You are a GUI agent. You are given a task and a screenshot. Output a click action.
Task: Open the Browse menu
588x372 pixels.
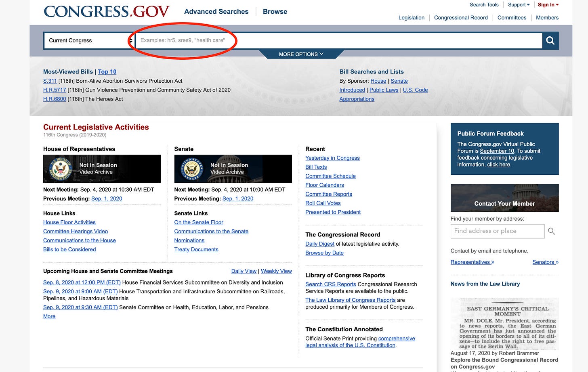point(275,12)
